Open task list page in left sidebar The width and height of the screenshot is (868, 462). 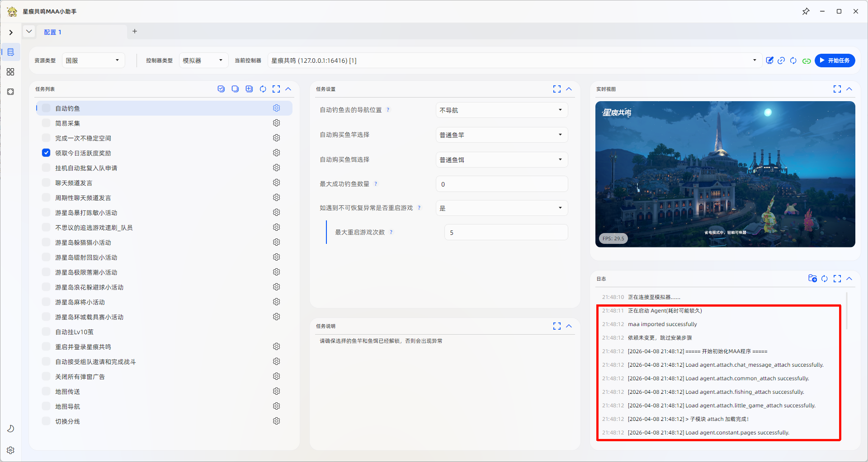pyautogui.click(x=11, y=52)
